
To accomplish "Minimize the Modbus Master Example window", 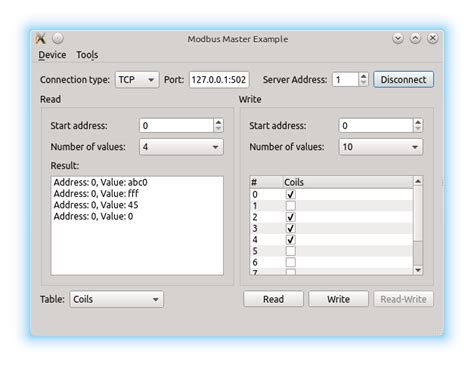I will pyautogui.click(x=398, y=39).
